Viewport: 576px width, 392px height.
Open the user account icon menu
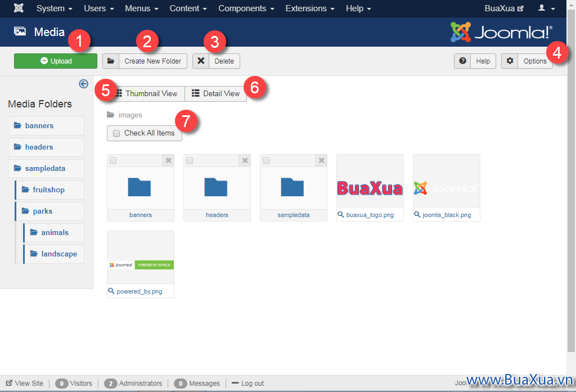pos(546,8)
